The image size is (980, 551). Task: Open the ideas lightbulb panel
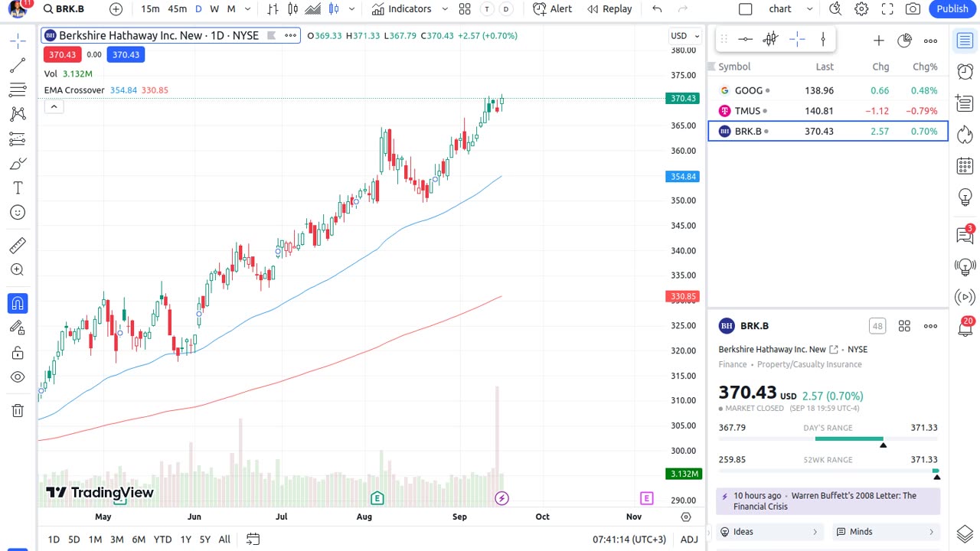965,197
